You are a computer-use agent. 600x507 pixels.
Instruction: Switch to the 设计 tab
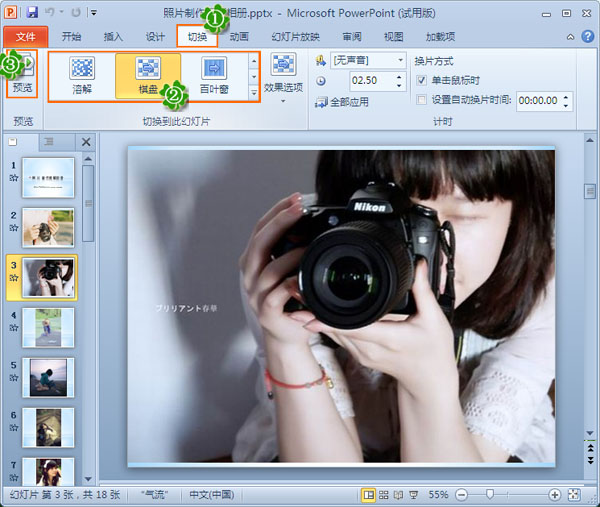(x=155, y=37)
